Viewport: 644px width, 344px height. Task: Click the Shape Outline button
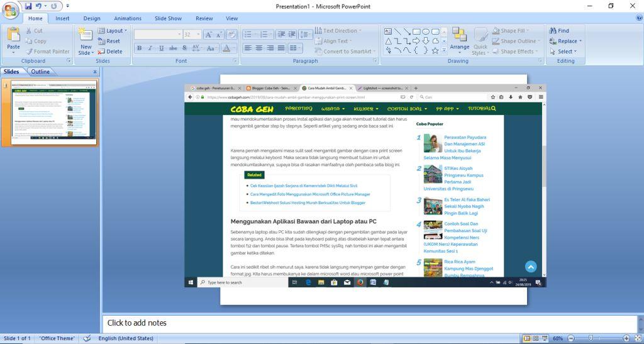coord(516,41)
